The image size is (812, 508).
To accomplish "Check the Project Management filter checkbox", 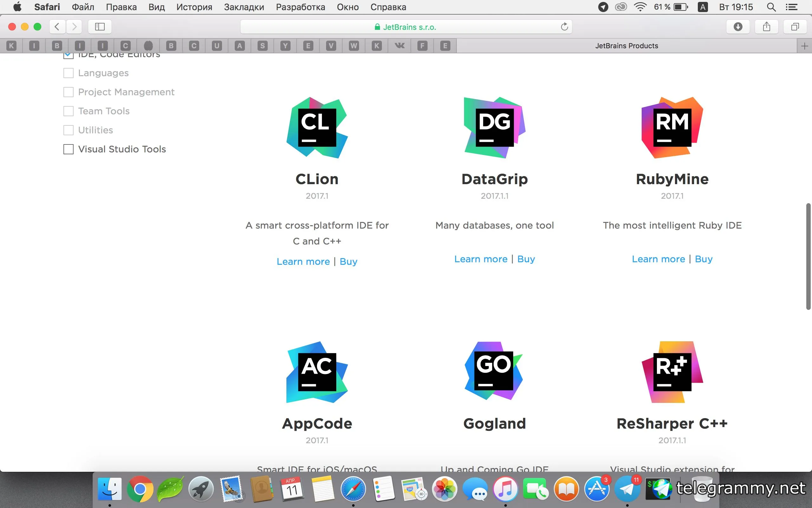I will pos(69,92).
